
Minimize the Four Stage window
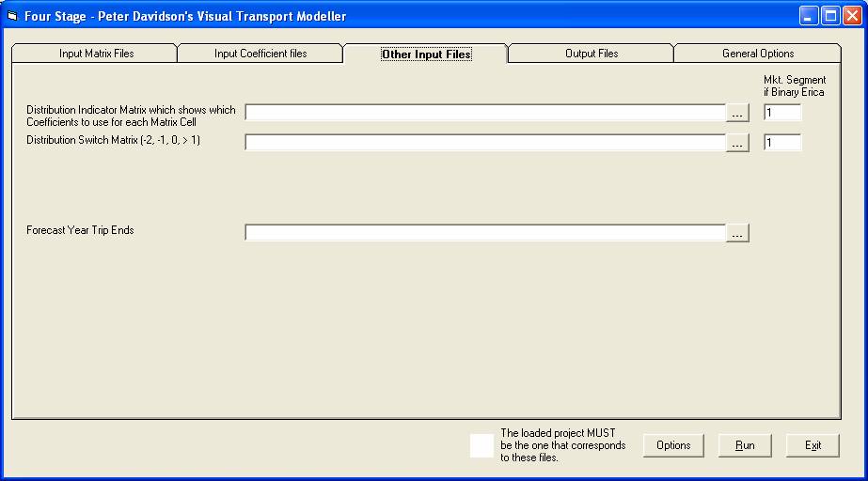click(x=808, y=16)
